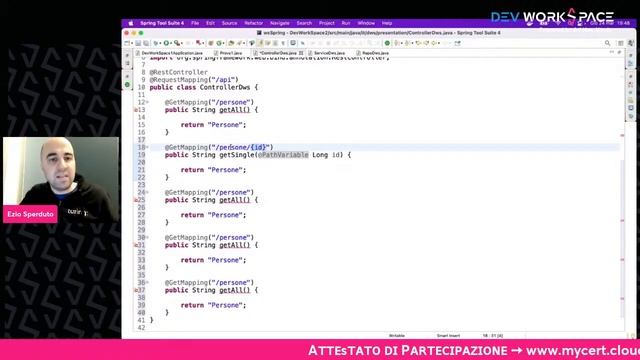The image size is (640, 360).
Task: Collapse the method at line 12
Action: click(147, 102)
